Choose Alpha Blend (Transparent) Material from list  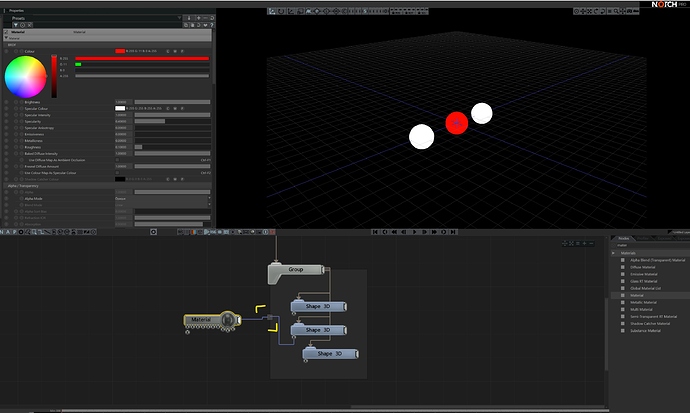pyautogui.click(x=657, y=260)
